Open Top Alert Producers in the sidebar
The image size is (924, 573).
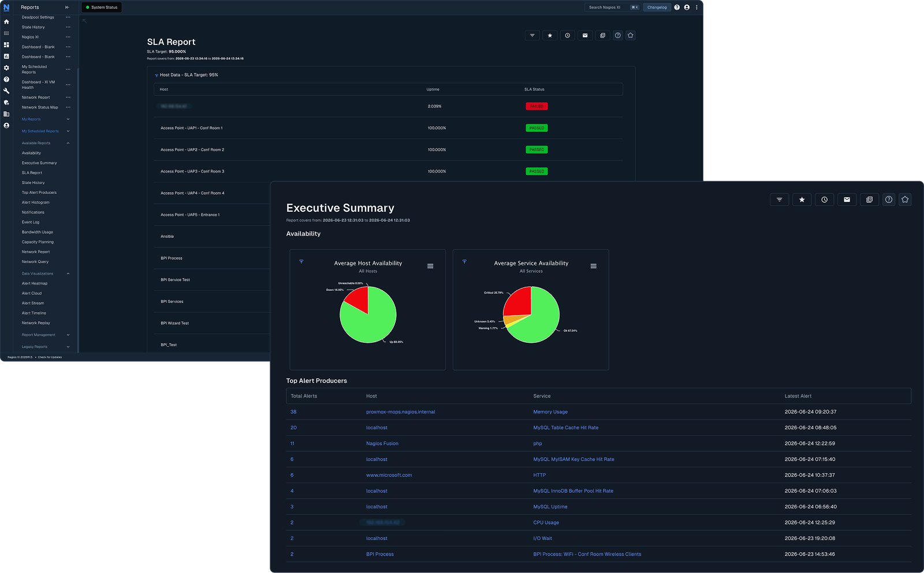point(39,193)
